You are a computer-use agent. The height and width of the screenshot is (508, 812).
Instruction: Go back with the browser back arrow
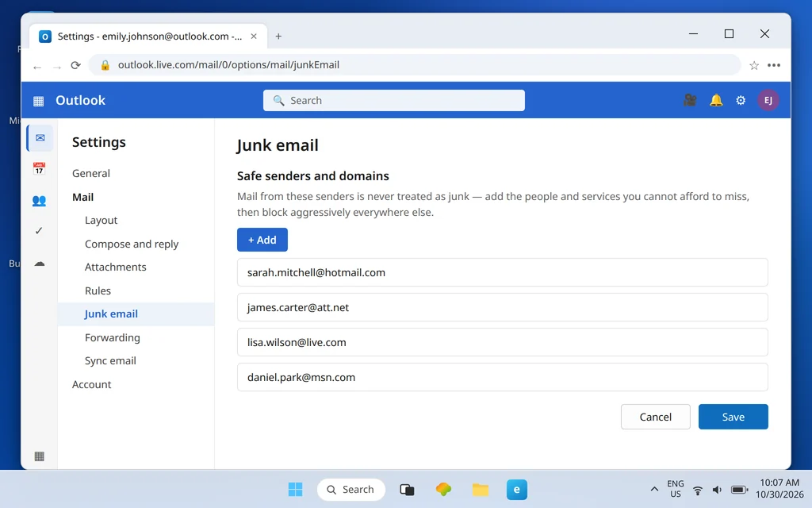point(37,67)
